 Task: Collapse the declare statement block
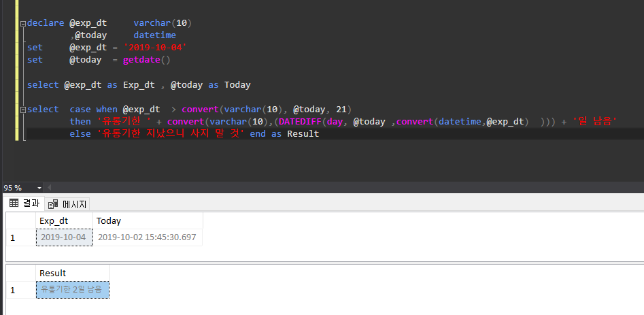pyautogui.click(x=23, y=23)
